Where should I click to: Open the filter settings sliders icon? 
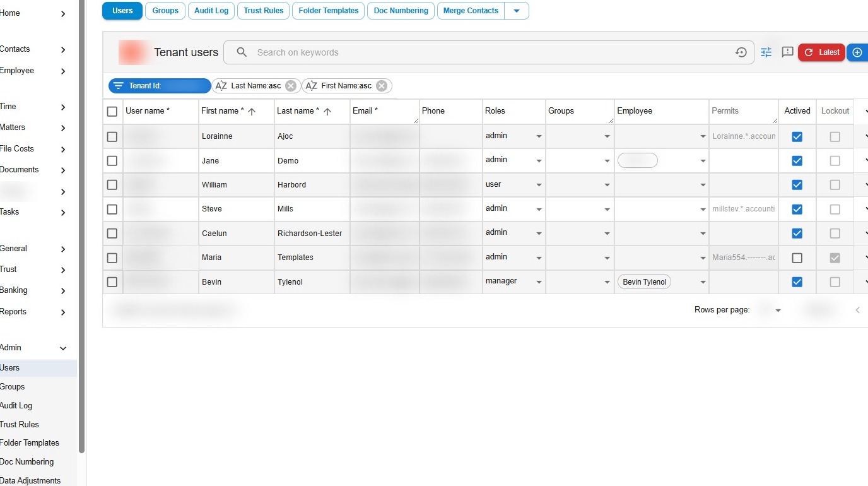point(766,52)
